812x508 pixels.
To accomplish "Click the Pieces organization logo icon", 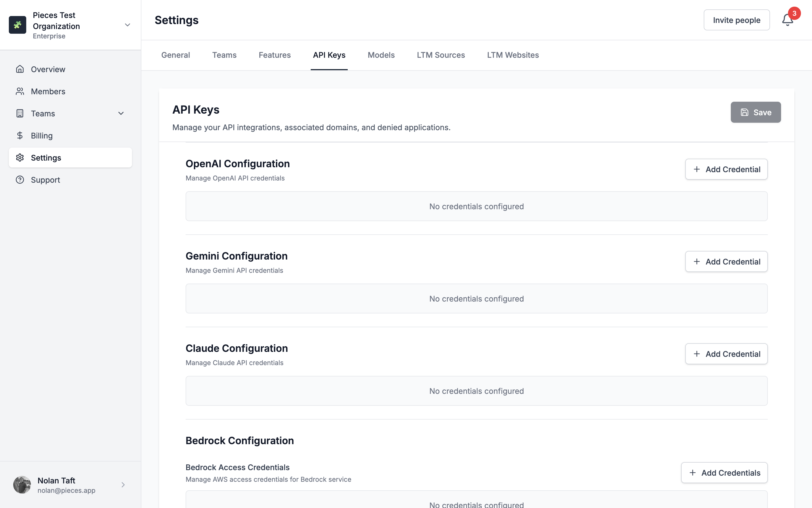I will 17,25.
